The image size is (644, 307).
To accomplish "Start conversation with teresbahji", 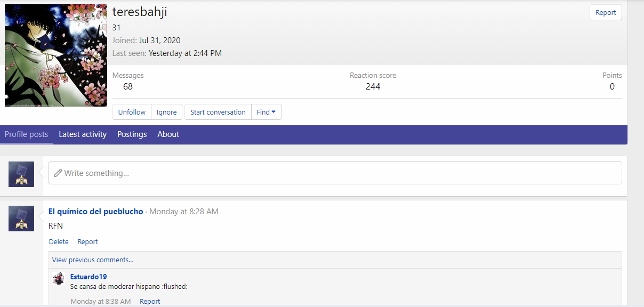I will pyautogui.click(x=218, y=112).
